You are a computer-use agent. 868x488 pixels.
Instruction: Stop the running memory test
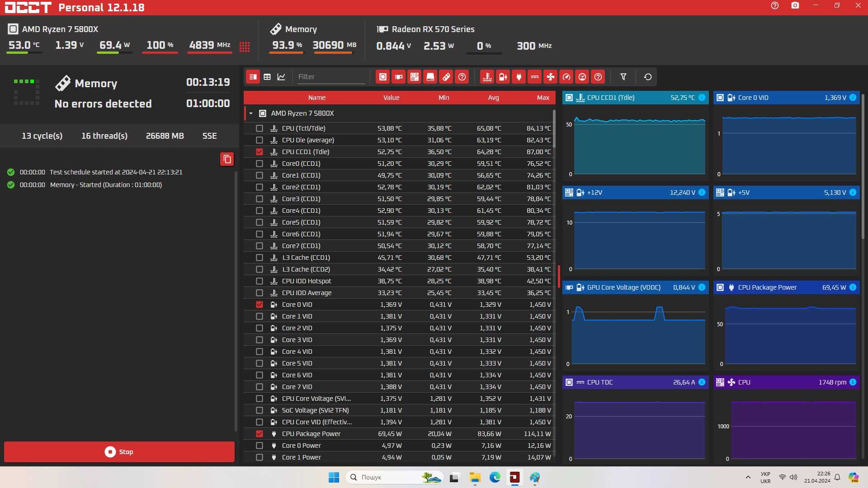(119, 452)
